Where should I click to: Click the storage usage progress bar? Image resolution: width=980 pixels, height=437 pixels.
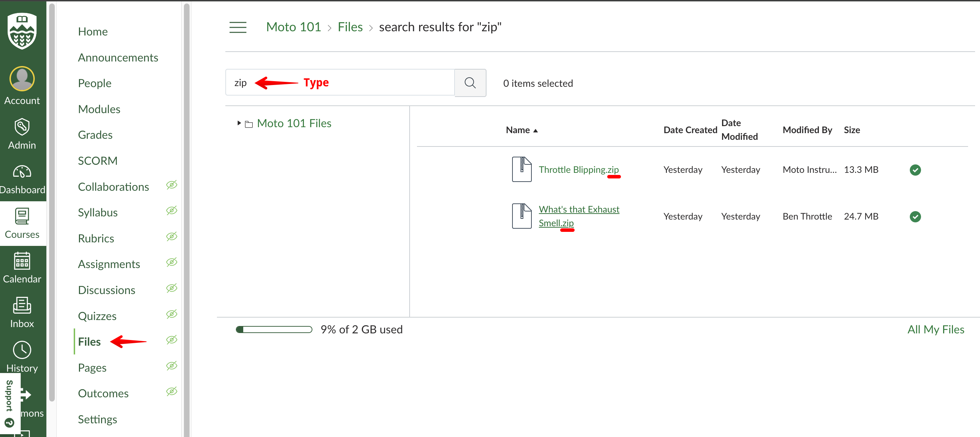coord(274,330)
